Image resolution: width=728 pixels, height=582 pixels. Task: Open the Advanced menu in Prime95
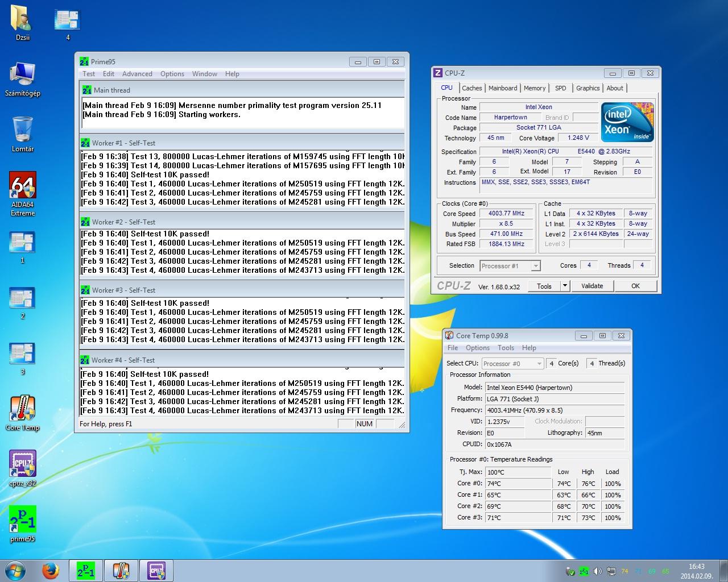[x=137, y=74]
